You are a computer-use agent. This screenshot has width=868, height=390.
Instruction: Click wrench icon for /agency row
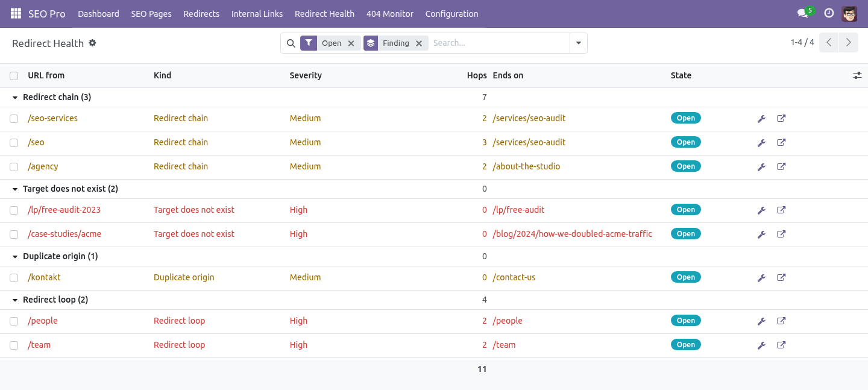(761, 167)
